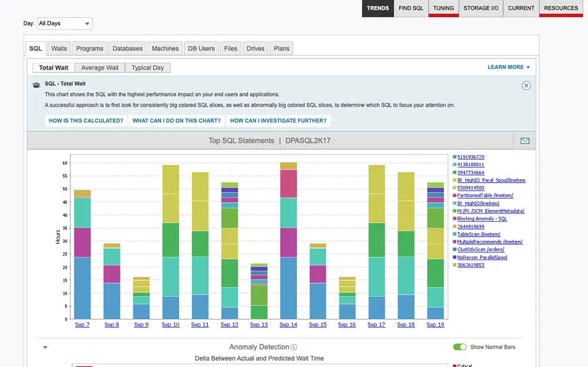Open the FIND SQL section
This screenshot has width=588, height=367.
(x=411, y=8)
